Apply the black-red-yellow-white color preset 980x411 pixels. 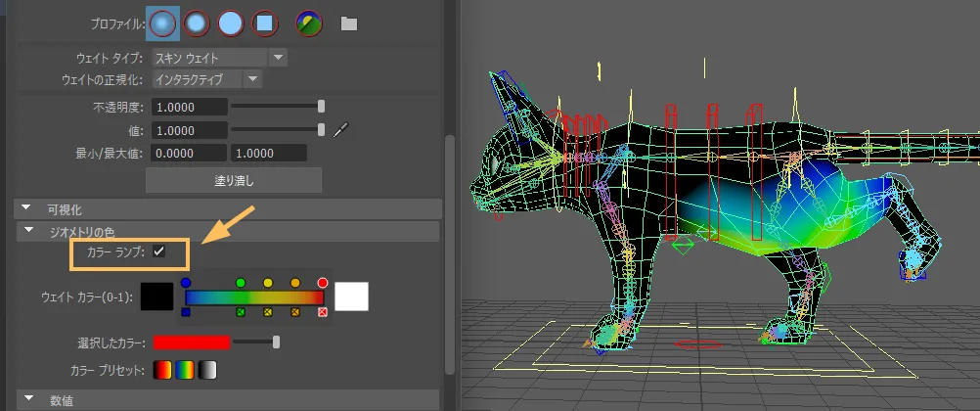pos(163,371)
